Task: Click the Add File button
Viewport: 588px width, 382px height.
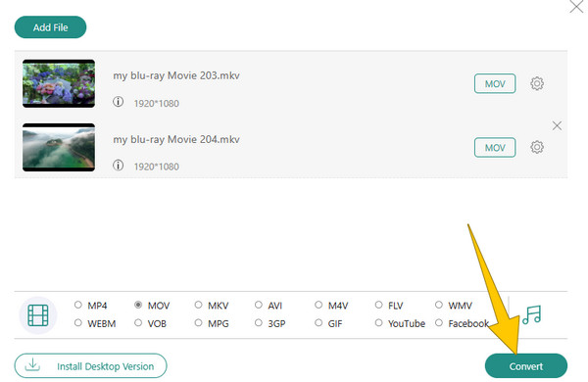Action: (x=50, y=27)
